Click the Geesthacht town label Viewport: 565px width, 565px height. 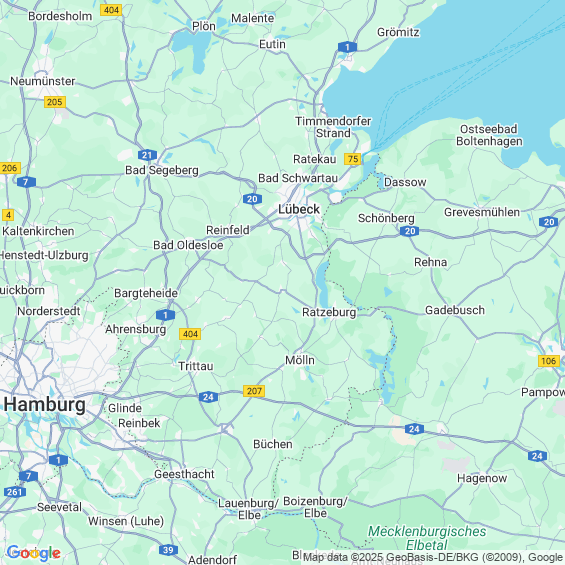pyautogui.click(x=184, y=474)
